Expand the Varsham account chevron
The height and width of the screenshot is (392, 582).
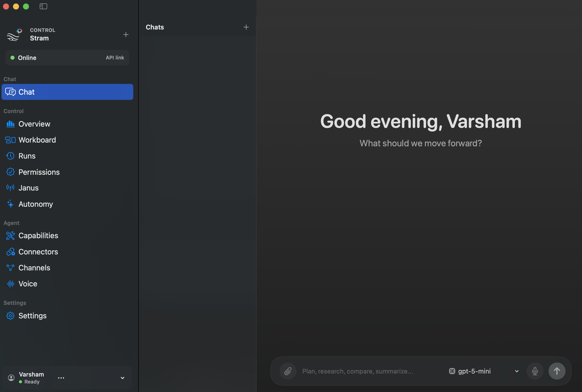coord(123,378)
